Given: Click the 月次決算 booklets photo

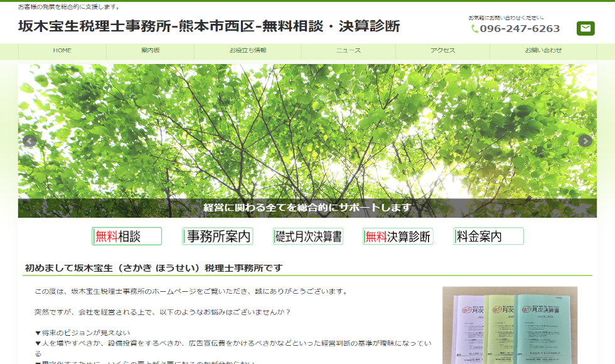Looking at the screenshot, I should [x=510, y=325].
